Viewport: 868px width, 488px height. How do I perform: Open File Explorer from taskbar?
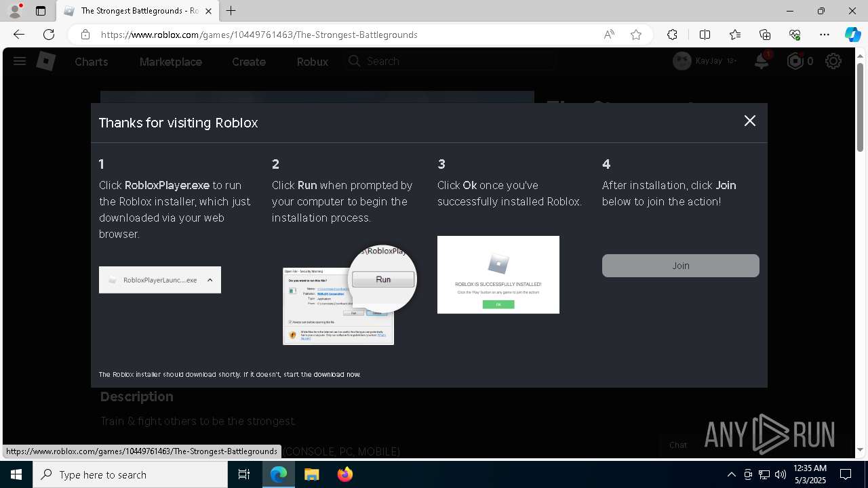311,474
